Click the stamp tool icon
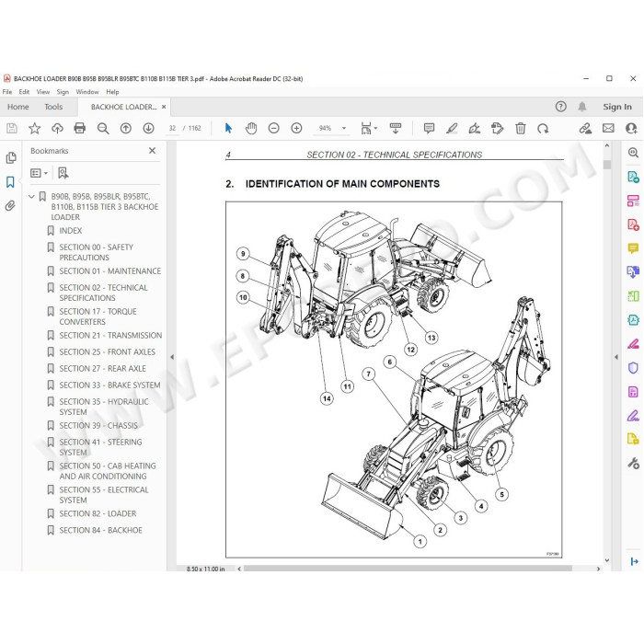644x644 pixels. 498,129
